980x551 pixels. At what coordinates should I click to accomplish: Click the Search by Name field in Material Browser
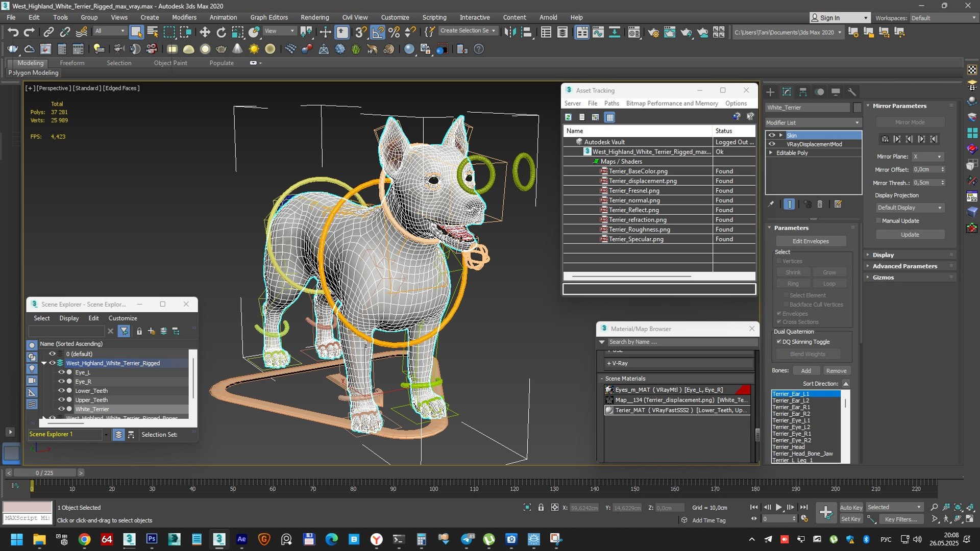[682, 342]
